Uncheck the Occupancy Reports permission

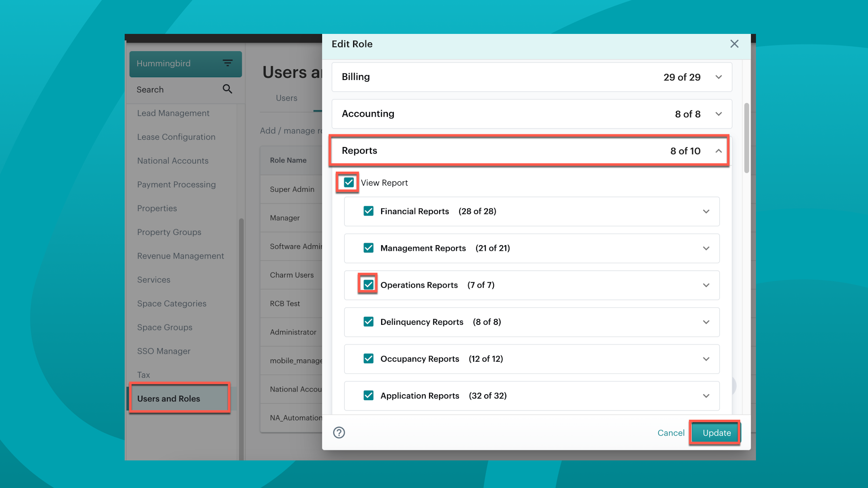pyautogui.click(x=368, y=359)
